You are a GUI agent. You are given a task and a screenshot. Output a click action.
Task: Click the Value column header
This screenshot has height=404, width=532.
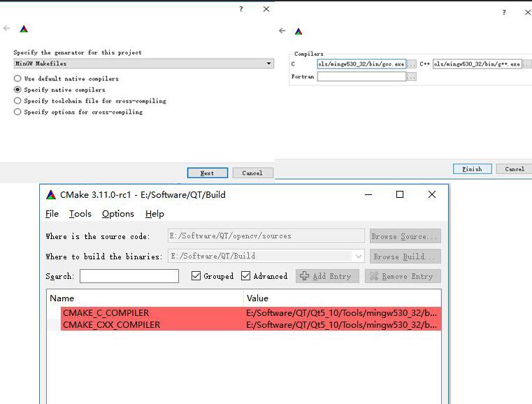342,298
